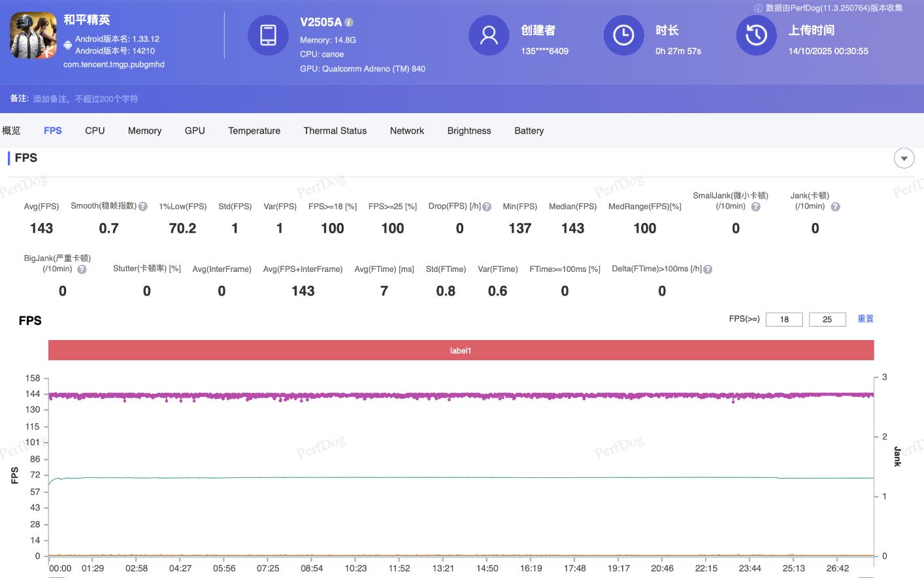Image resolution: width=924 pixels, height=578 pixels.
Task: Click the device phone icon
Action: [x=268, y=35]
